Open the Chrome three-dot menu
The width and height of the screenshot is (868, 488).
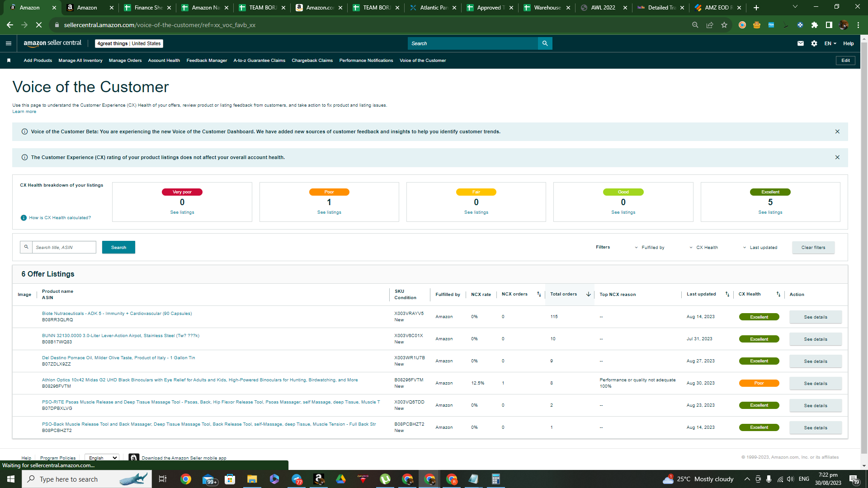coord(858,25)
